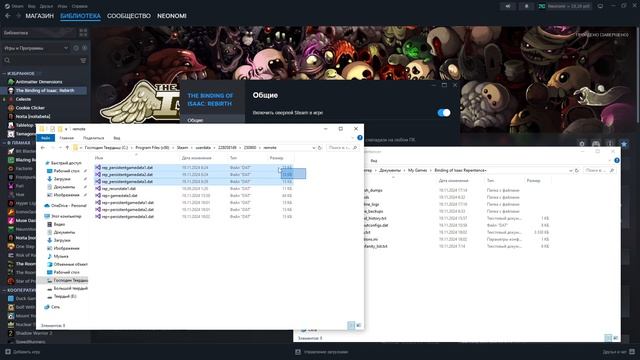Click userdata segment in remote address path
640x360 pixels.
[x=203, y=148]
